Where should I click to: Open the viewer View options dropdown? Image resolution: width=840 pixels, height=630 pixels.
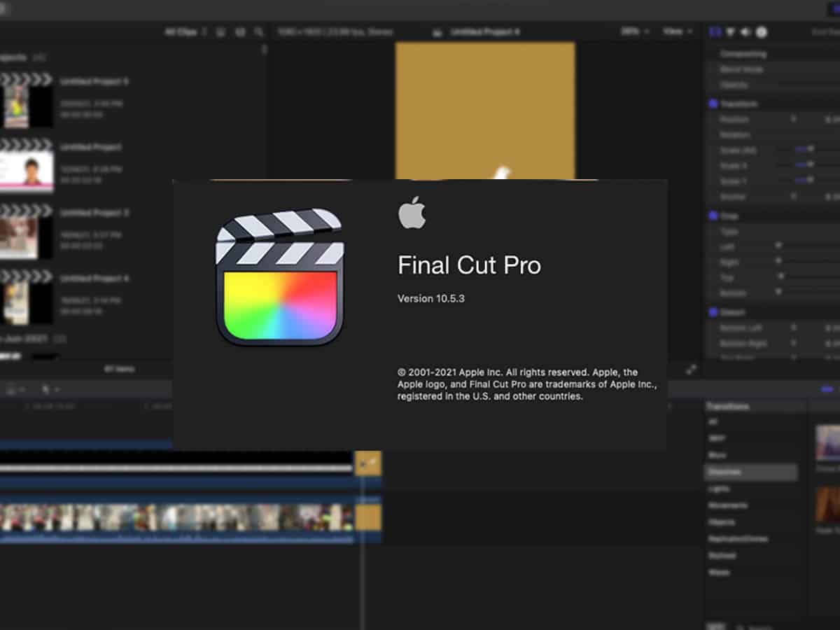point(678,32)
